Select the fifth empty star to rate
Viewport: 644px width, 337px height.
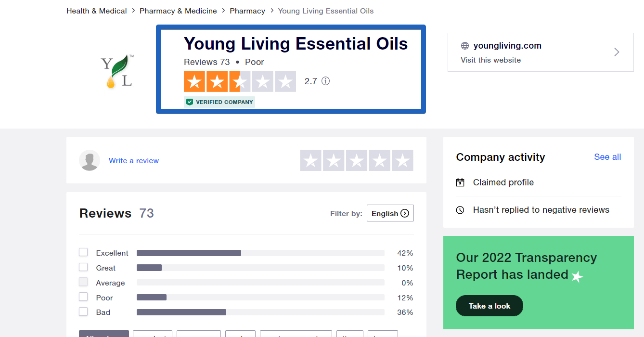click(x=402, y=160)
